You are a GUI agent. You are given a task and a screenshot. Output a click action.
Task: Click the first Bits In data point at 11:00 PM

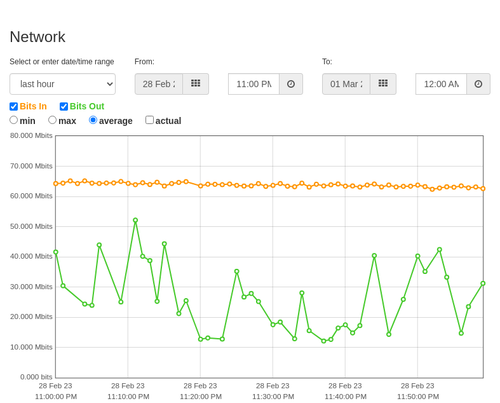point(56,184)
